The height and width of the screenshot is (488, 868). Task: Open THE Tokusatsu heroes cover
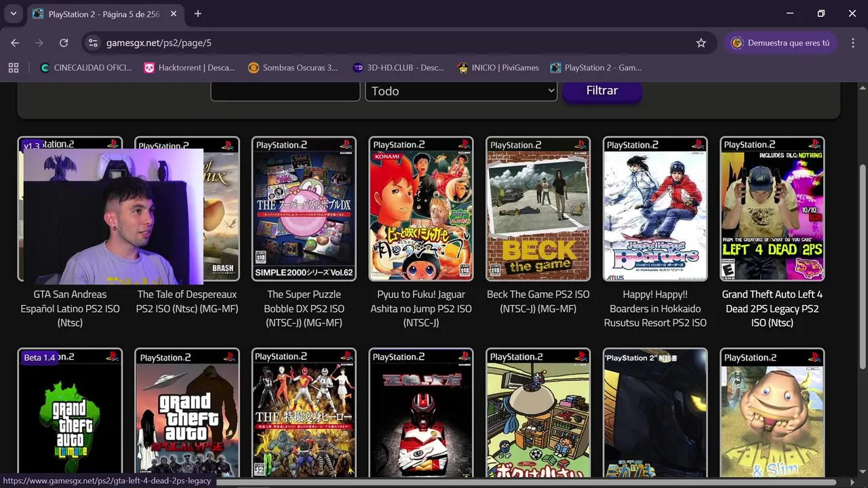coord(304,413)
